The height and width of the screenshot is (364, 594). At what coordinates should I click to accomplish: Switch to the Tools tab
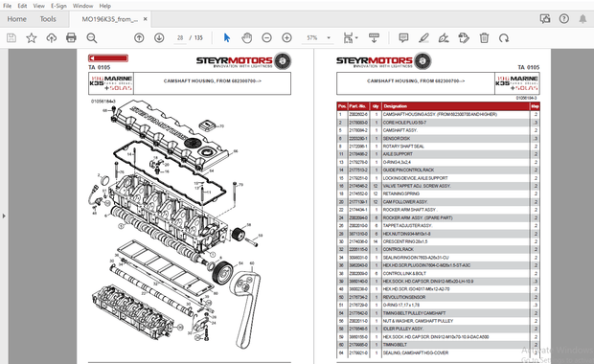pyautogui.click(x=48, y=19)
